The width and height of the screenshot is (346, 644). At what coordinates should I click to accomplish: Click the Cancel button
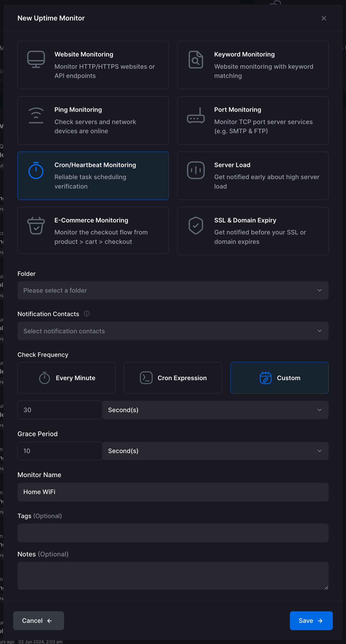pos(39,620)
